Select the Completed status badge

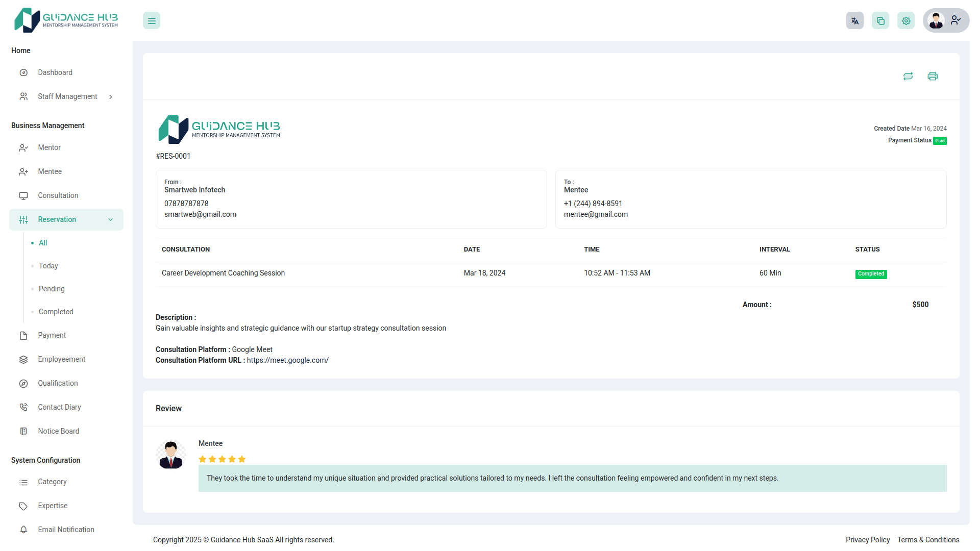[871, 274]
